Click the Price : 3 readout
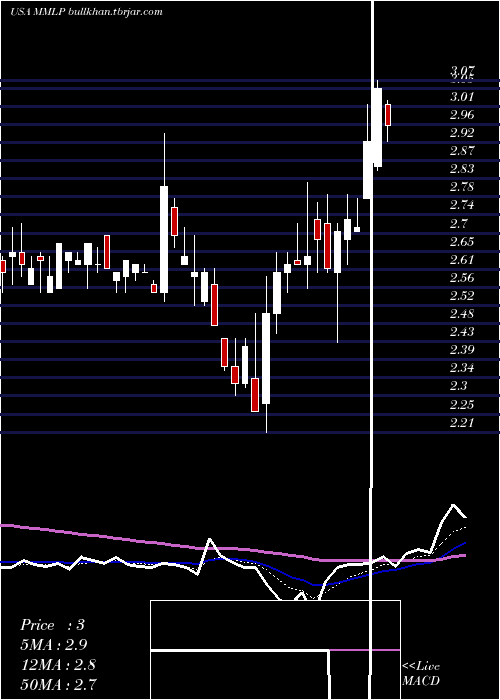The width and height of the screenshot is (500, 700). pos(52,625)
